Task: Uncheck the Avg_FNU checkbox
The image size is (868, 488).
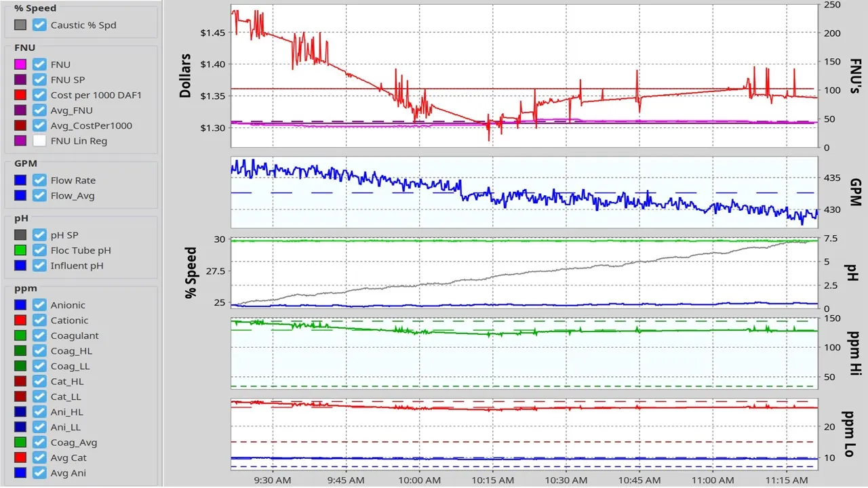Action: click(x=40, y=110)
